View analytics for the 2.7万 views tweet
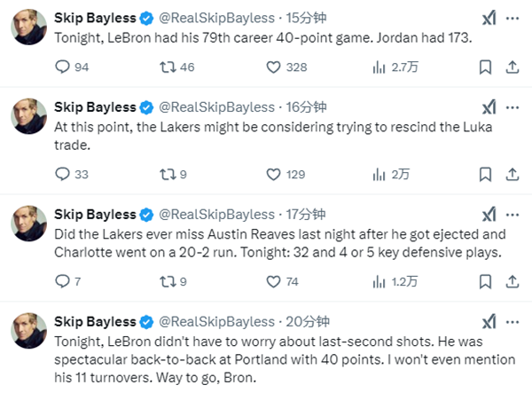Viewport: 532px width, 393px height. click(379, 67)
